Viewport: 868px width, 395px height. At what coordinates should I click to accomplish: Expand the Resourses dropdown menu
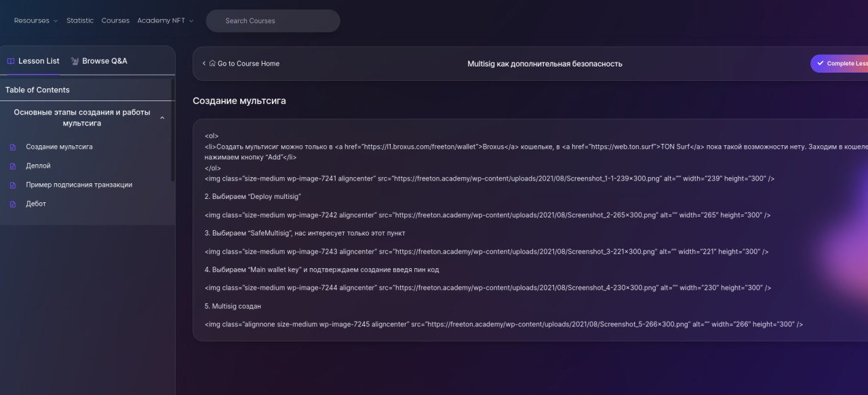36,21
